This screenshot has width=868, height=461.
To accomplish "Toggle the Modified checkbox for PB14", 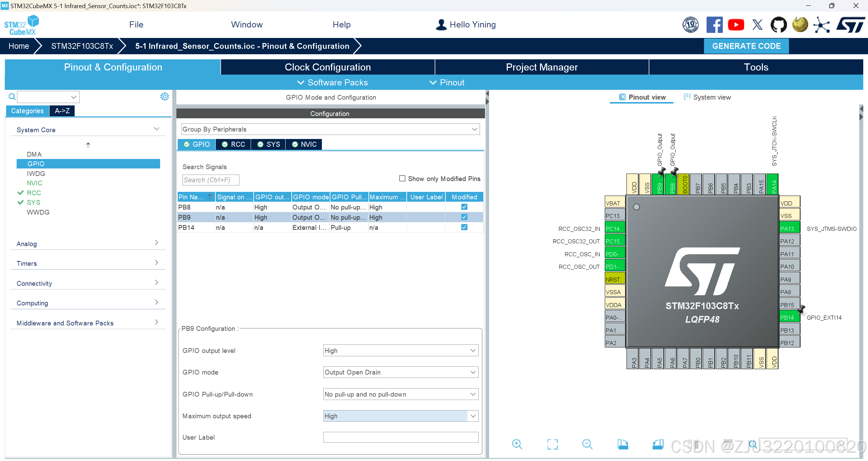I will click(464, 227).
